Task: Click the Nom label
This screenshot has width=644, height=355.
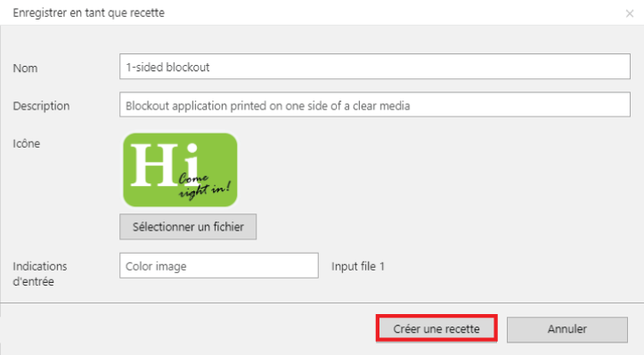Action: (25, 69)
